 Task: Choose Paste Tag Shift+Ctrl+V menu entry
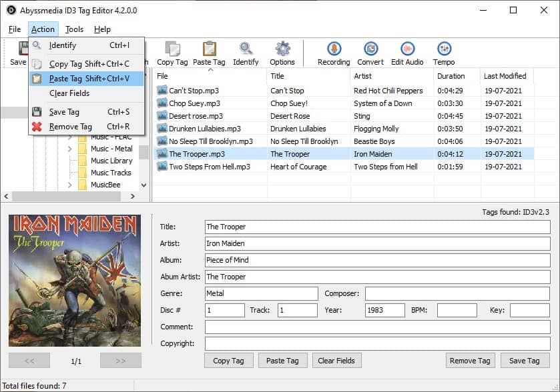(86, 79)
